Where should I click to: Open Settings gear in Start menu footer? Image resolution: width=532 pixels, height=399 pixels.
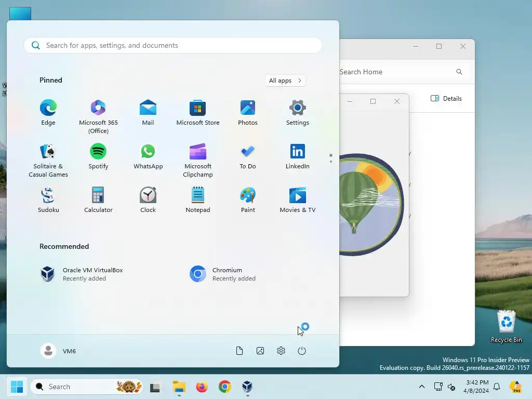281,351
